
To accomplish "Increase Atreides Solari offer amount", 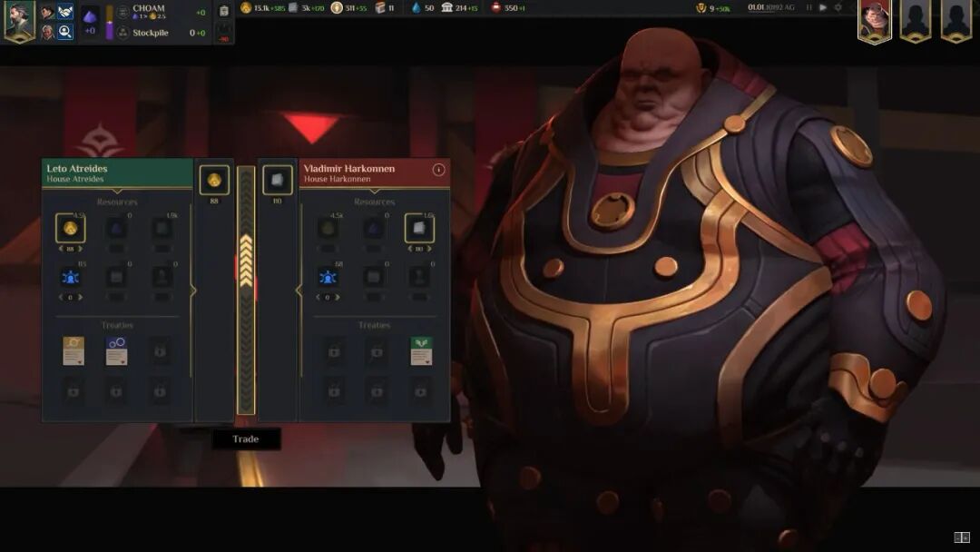I will (80, 249).
